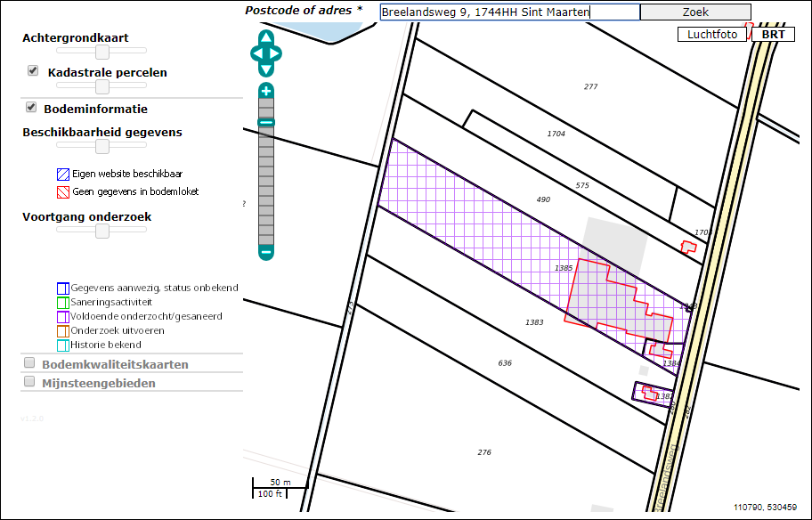Image resolution: width=812 pixels, height=520 pixels.
Task: Enable the Bodemkwaliteitskaarten checkbox
Action: [29, 363]
